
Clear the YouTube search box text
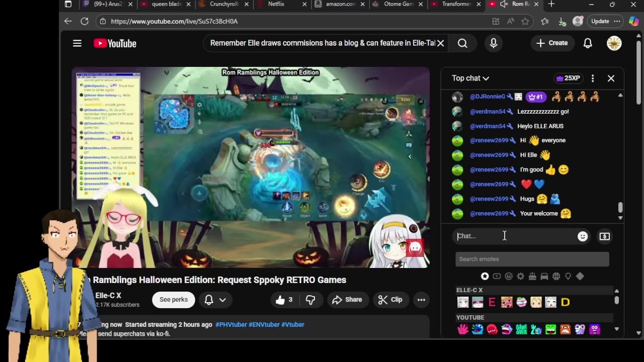[441, 43]
